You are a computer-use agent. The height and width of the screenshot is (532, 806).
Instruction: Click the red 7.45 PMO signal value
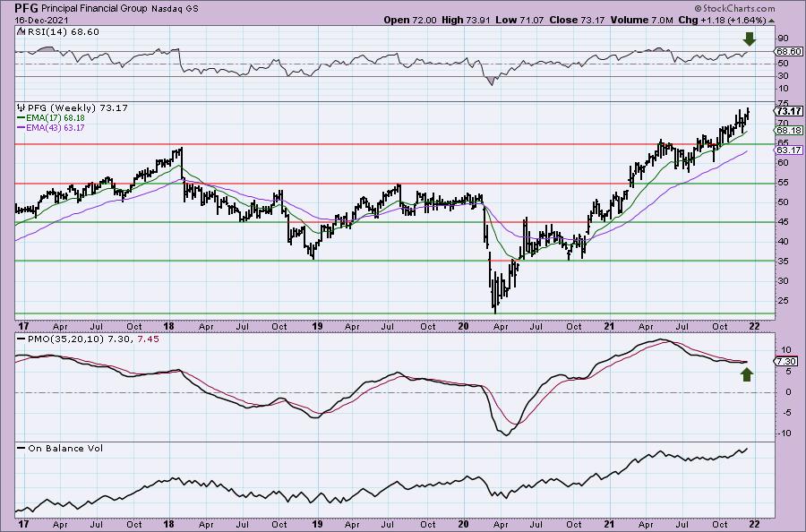coord(148,339)
